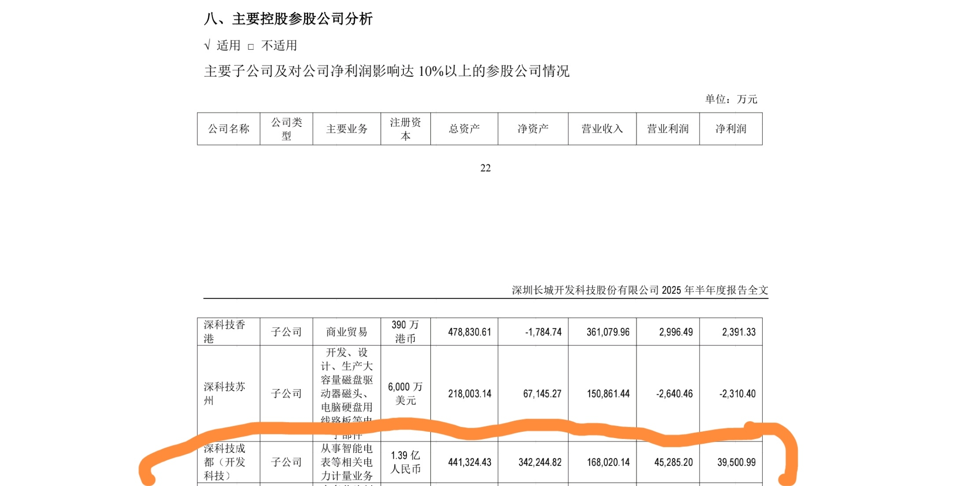This screenshot has height=486, width=980.
Task: Click the 总资产 column header
Action: click(464, 129)
